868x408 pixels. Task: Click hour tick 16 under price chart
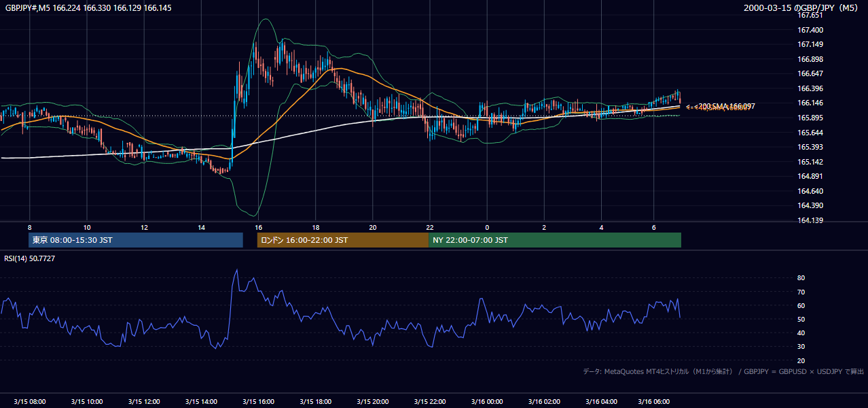258,227
